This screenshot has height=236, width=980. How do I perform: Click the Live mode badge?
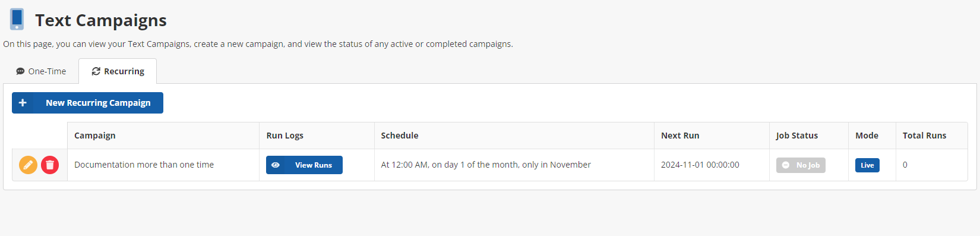867,165
